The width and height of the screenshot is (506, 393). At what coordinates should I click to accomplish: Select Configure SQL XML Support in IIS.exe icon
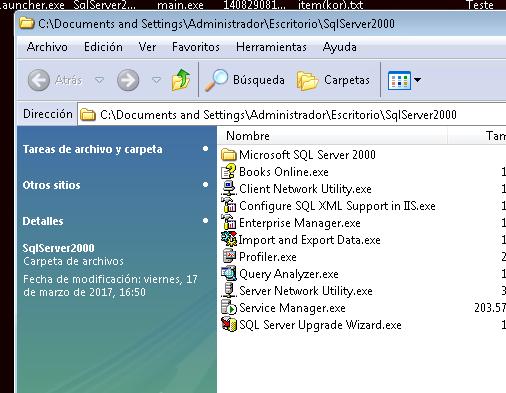coord(229,205)
